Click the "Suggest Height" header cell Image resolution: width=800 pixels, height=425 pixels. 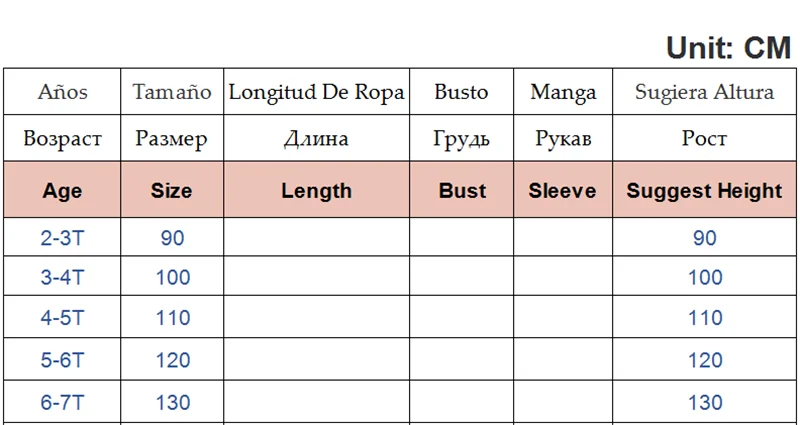[x=704, y=190]
